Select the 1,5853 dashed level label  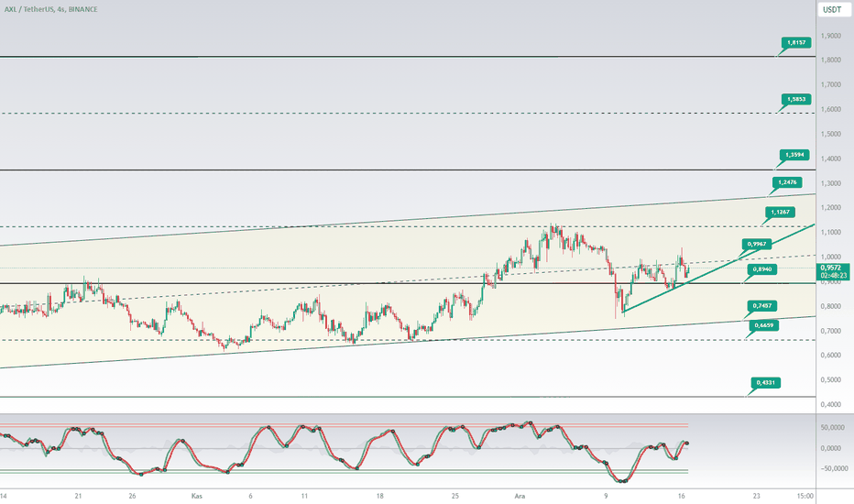[796, 99]
